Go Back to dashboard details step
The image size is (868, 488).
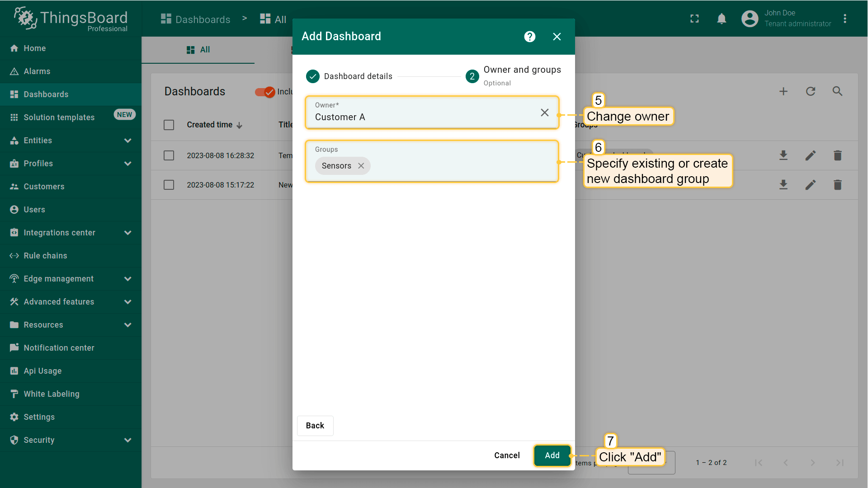(x=315, y=426)
